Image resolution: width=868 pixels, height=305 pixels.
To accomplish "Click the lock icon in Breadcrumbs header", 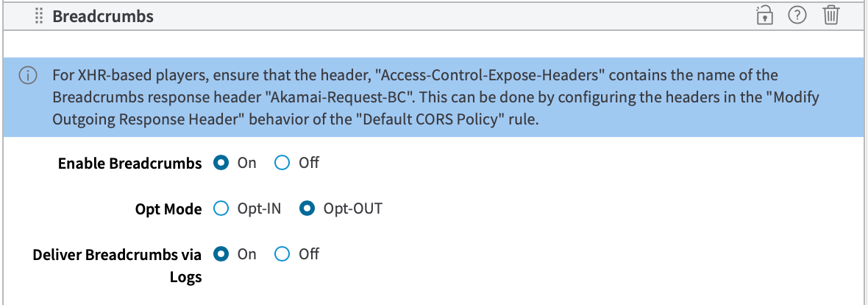I will point(765,15).
